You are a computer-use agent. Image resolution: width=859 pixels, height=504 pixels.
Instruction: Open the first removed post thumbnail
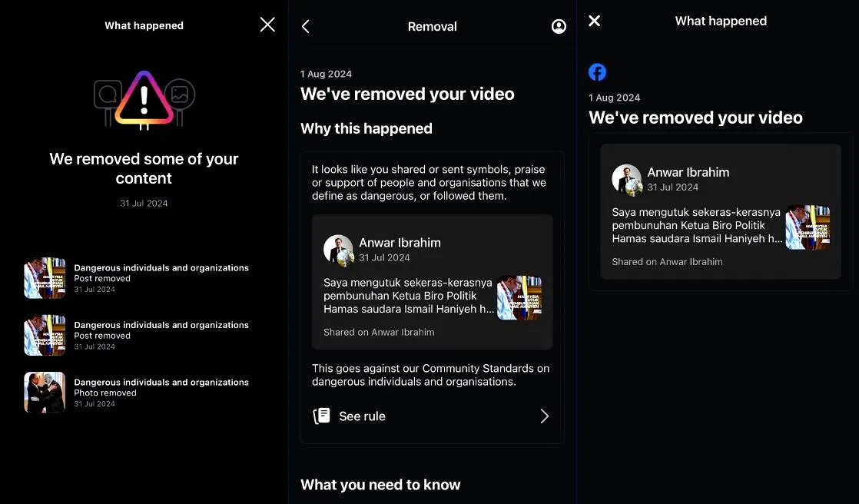[45, 278]
